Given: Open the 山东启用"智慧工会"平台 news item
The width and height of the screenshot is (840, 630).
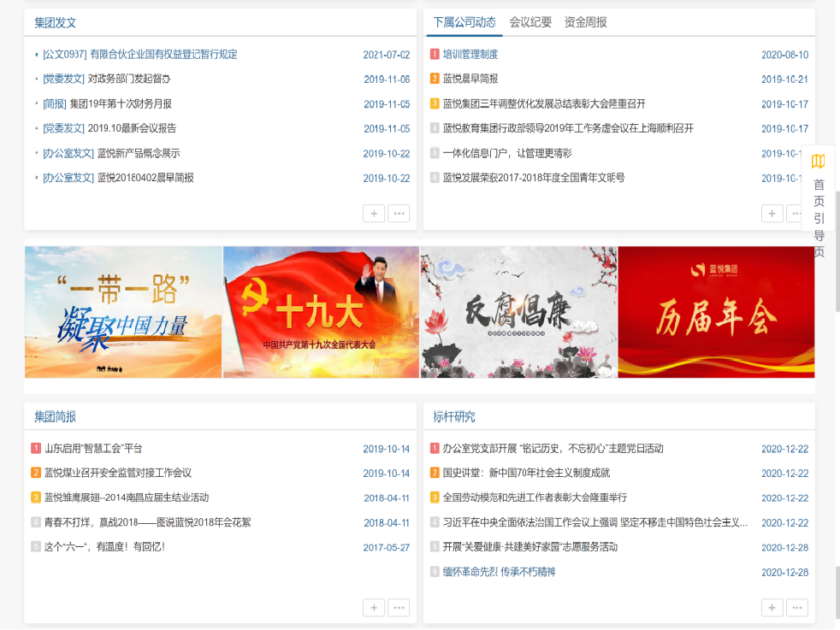Looking at the screenshot, I should click(x=93, y=449).
